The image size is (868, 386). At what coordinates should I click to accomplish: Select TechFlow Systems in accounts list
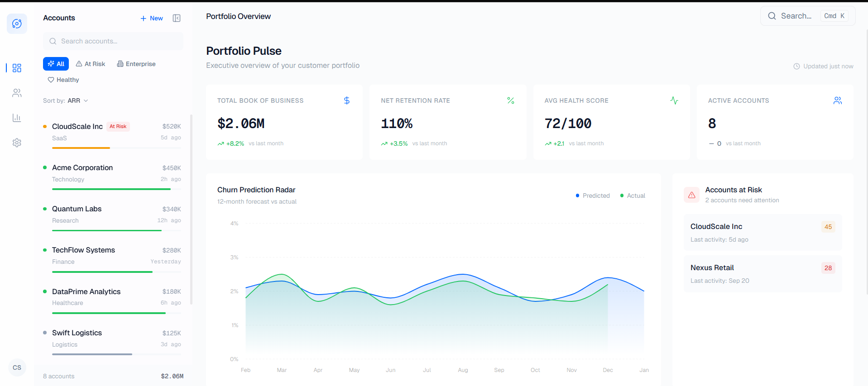pos(112,260)
